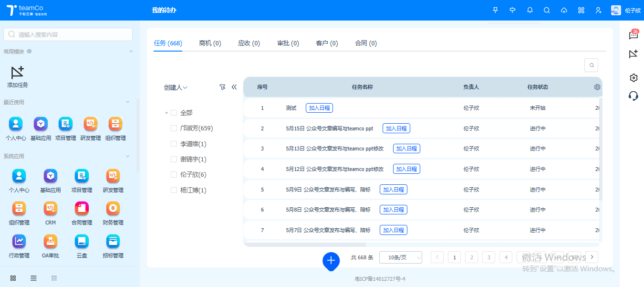Click 加入日程 for the 测试 task
This screenshot has height=287, width=644.
(x=319, y=108)
